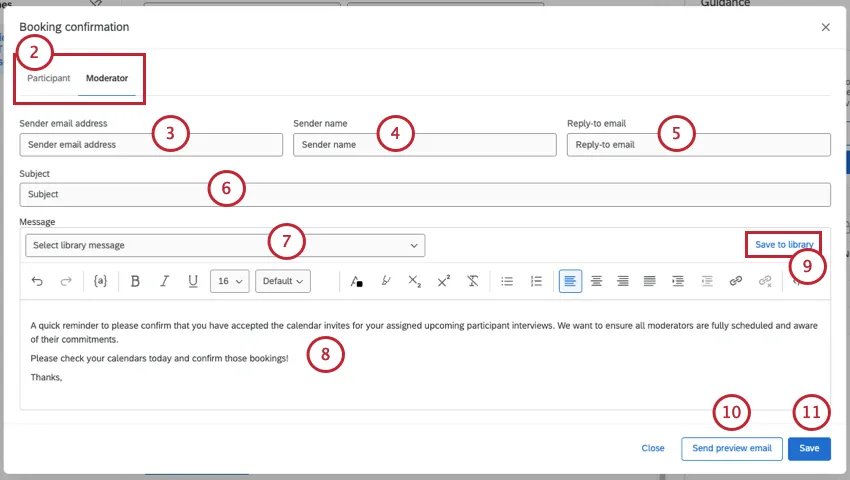Click the 'Please check your calendars' line
The image size is (850, 480).
pyautogui.click(x=159, y=359)
